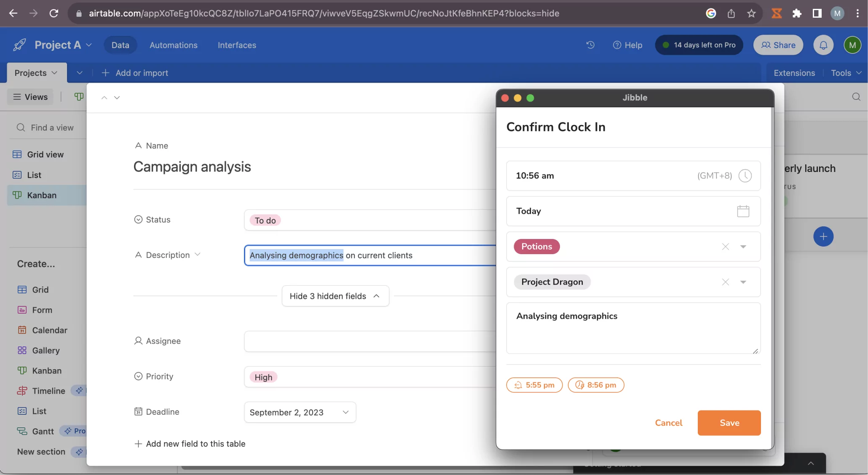The image size is (868, 475).
Task: Expand the Project Dragon dropdown arrow
Action: tap(743, 282)
